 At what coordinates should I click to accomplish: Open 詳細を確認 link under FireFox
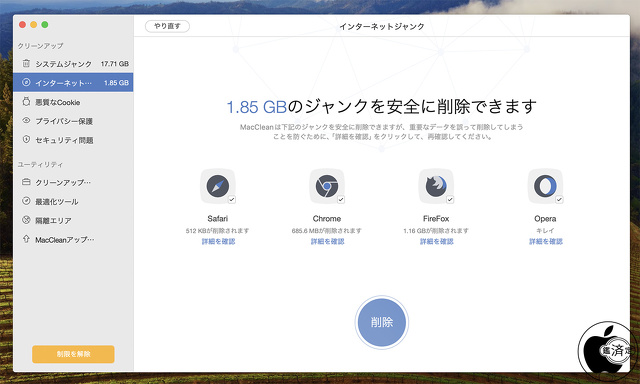pos(436,242)
